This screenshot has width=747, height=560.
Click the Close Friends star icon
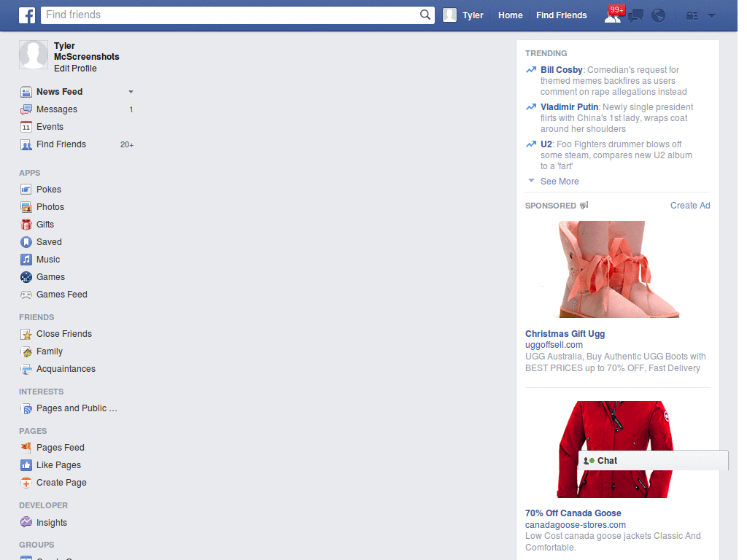(x=26, y=334)
